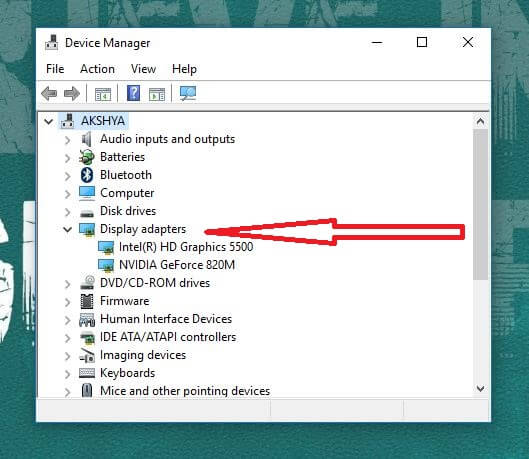Image resolution: width=529 pixels, height=459 pixels.
Task: Click the Computer monitor icon
Action: [87, 193]
